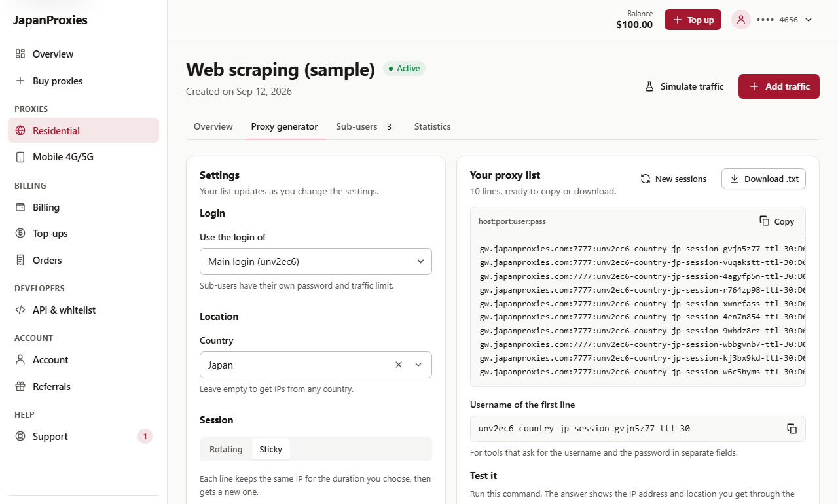The width and height of the screenshot is (838, 504).
Task: Click the Buy proxies plus icon
Action: point(20,81)
